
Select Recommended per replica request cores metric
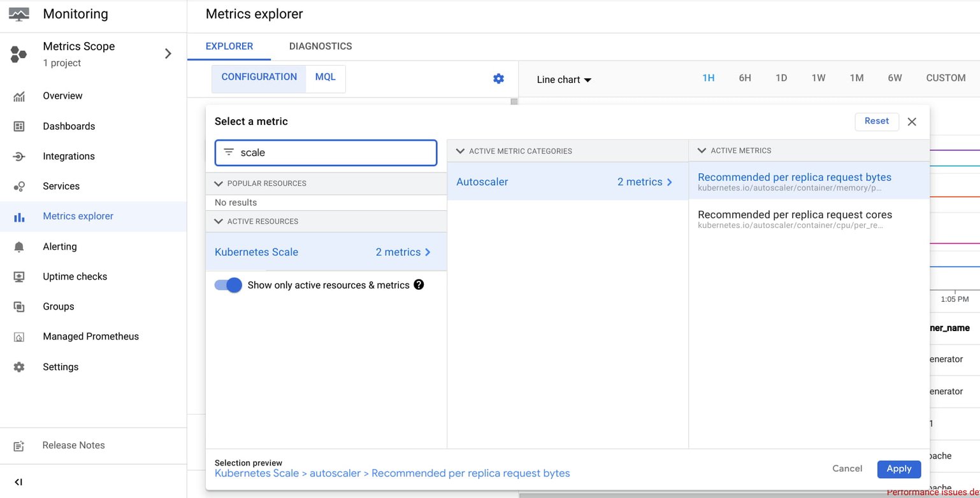809,218
